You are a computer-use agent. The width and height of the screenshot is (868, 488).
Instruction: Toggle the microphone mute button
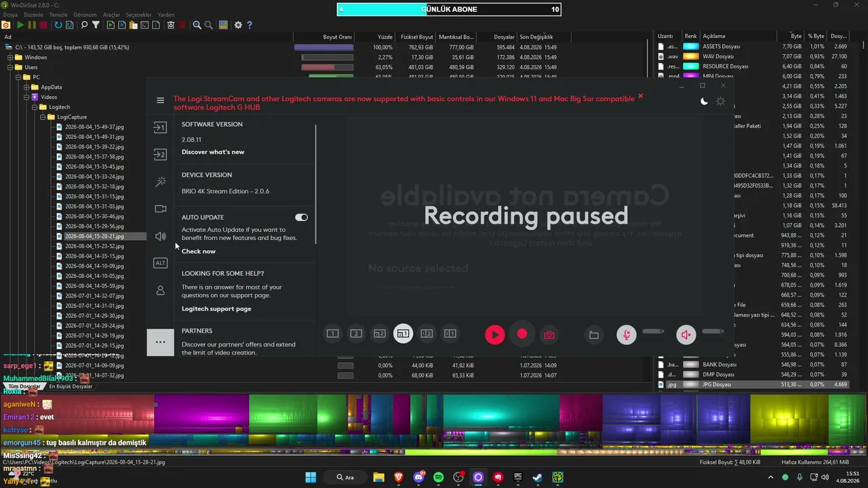[627, 334]
